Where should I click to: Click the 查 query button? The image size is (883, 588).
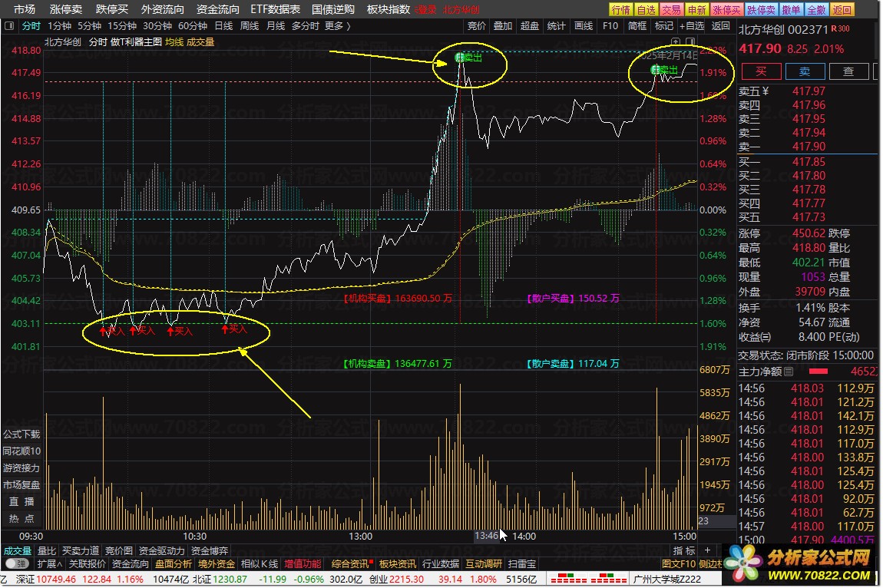click(848, 71)
